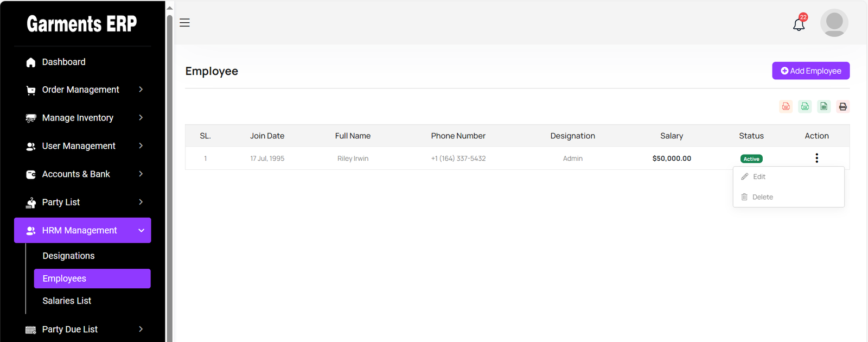Export employee list as CSV
This screenshot has width=868, height=342.
click(x=805, y=106)
